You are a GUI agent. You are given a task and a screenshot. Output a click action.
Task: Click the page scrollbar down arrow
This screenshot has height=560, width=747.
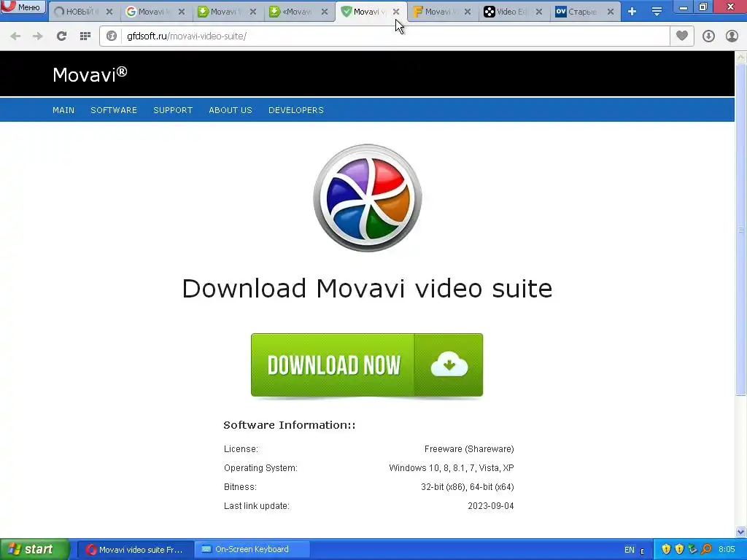click(x=741, y=532)
